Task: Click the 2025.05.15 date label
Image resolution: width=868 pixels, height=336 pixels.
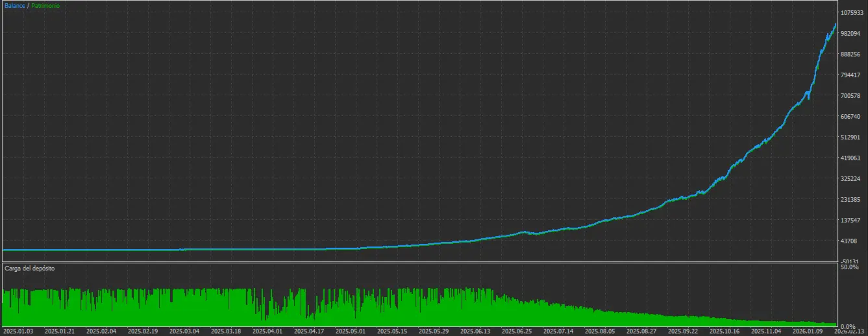Action: coord(393,331)
